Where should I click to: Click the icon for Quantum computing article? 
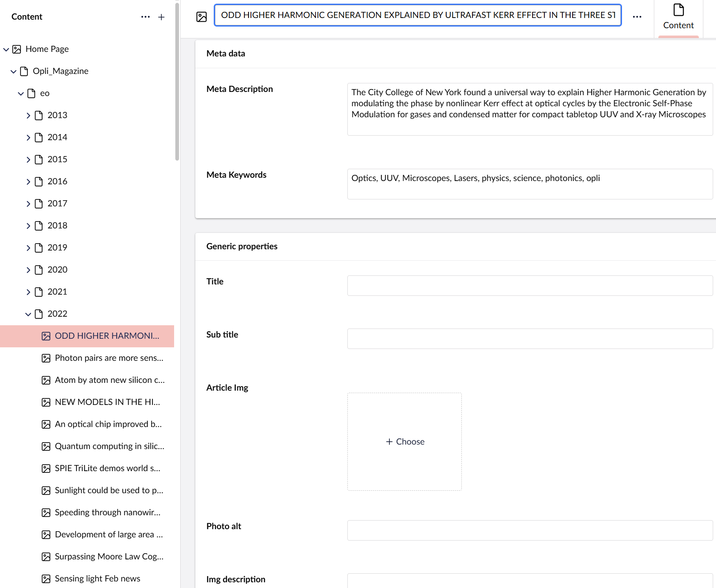click(46, 447)
